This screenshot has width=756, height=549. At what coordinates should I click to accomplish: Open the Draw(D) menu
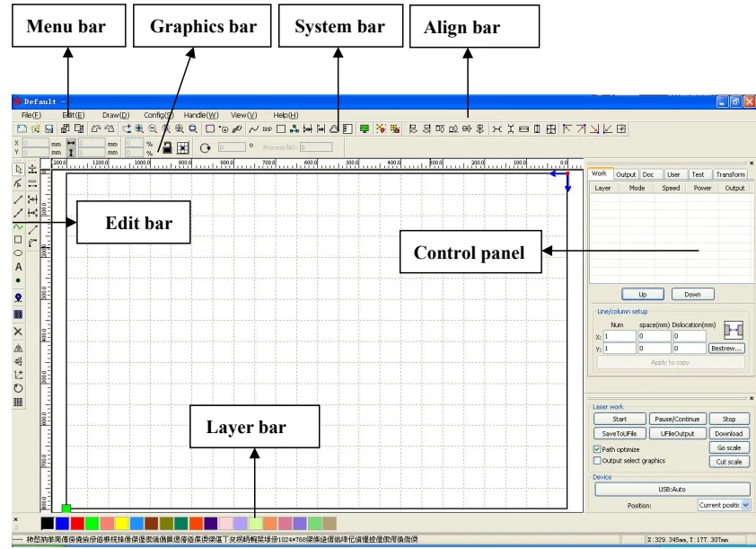(116, 115)
